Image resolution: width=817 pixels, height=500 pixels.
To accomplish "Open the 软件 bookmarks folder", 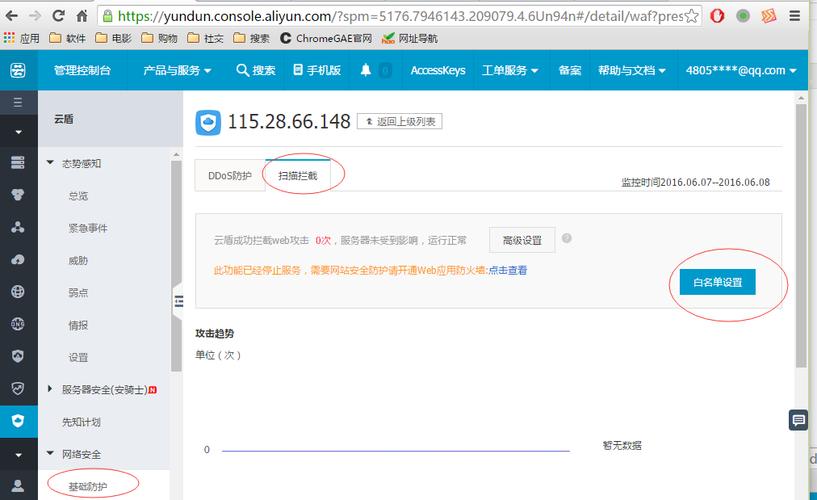I will (67, 38).
